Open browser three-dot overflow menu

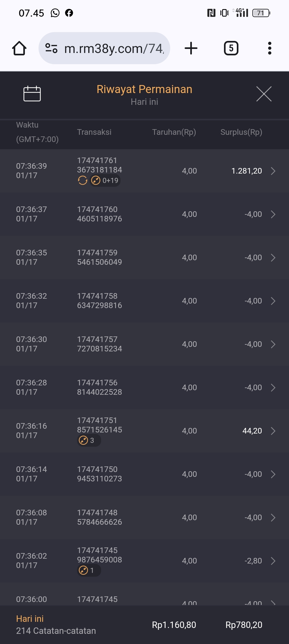269,48
